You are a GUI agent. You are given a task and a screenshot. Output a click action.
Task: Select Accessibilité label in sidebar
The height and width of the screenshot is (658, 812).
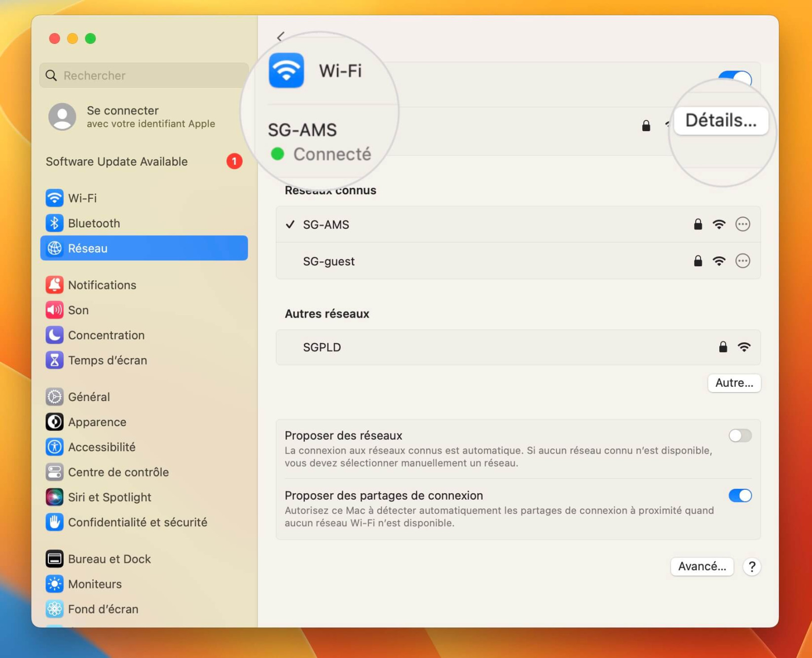point(102,447)
